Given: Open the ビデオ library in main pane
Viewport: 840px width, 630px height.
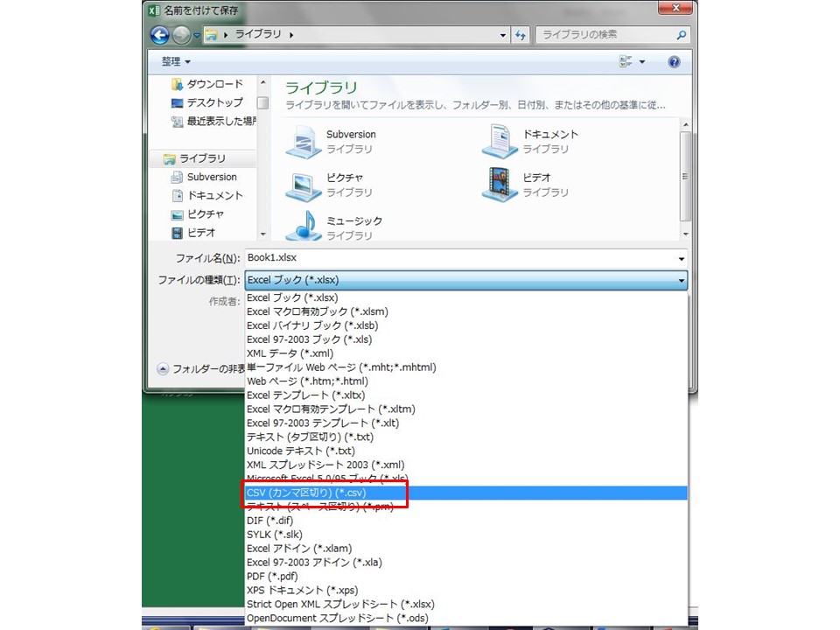Looking at the screenshot, I should coord(500,185).
